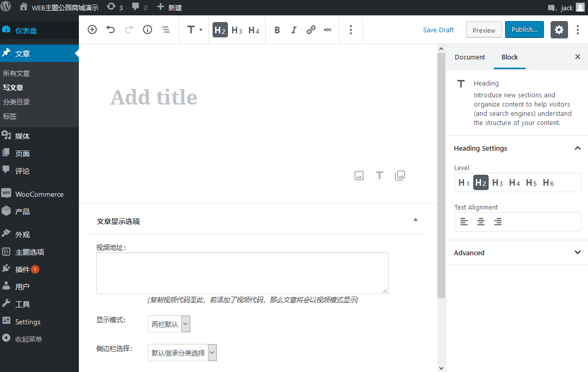Open the editor settings gear icon

(x=559, y=29)
